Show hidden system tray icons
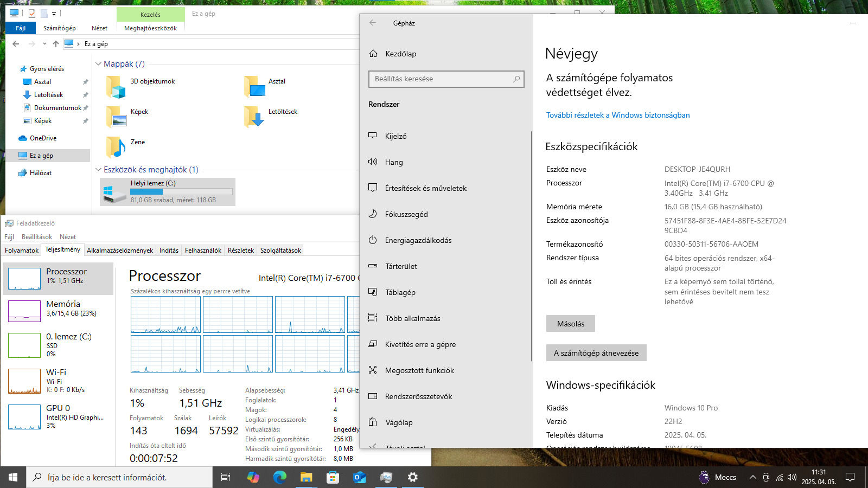The height and width of the screenshot is (488, 868). pos(752,477)
